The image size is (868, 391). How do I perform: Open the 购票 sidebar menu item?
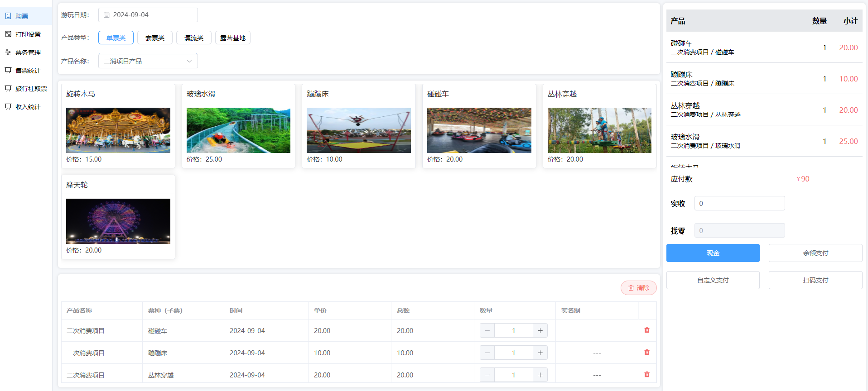click(26, 16)
